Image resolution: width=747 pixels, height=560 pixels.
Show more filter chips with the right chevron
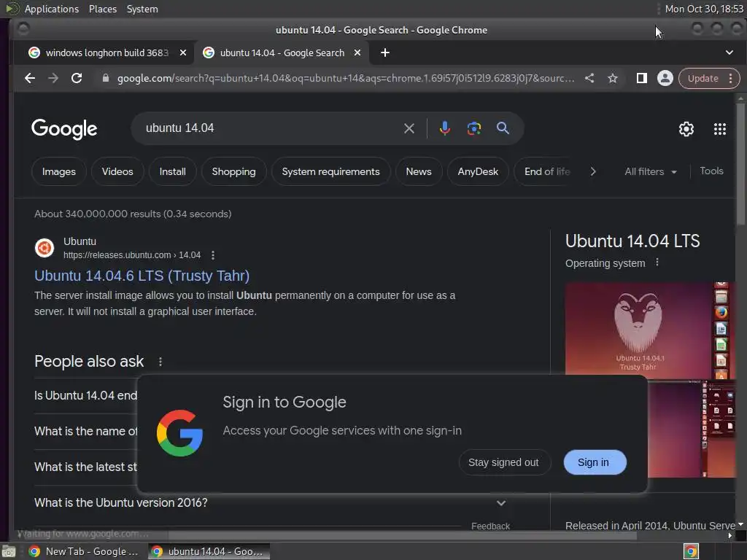(x=592, y=171)
